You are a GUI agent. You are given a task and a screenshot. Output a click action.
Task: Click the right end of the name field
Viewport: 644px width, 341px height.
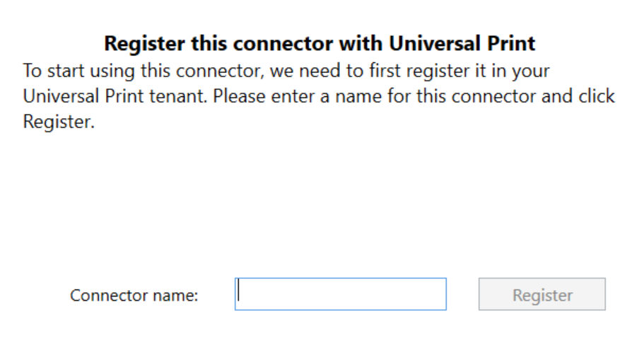(x=435, y=294)
